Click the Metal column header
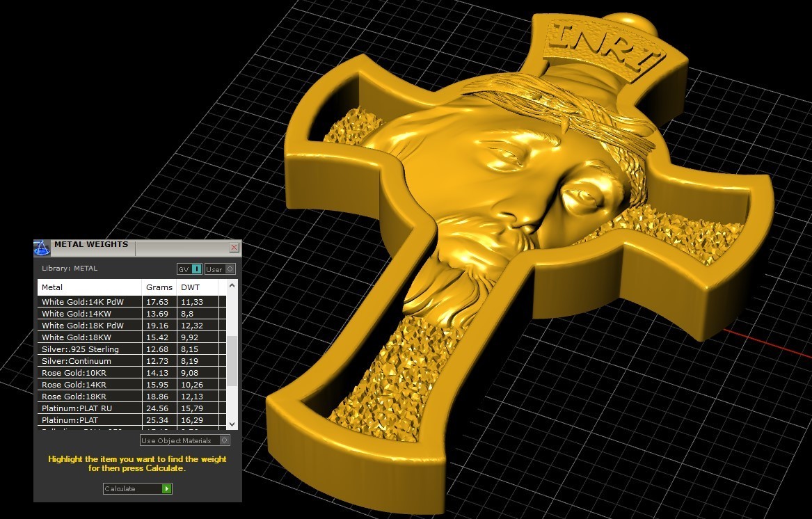The width and height of the screenshot is (812, 519). (51, 287)
